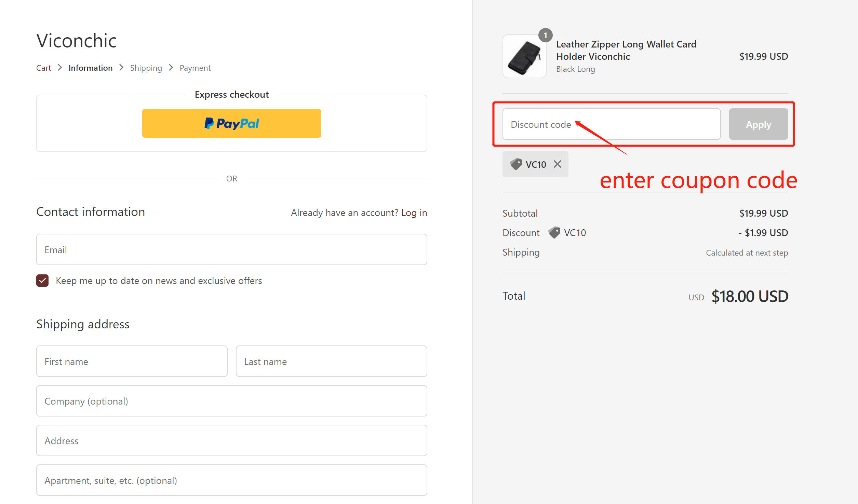Pay with the PayPal express button

click(231, 123)
